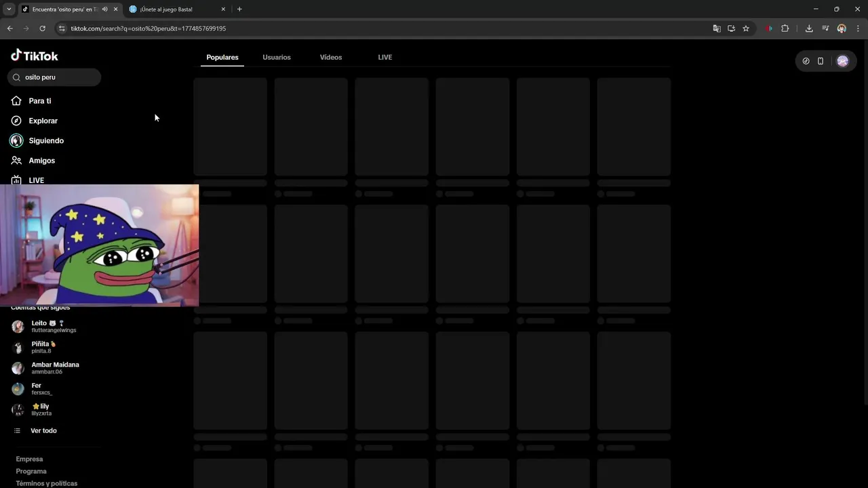The image size is (868, 488).
Task: Mute the TikTok tab audio icon
Action: click(x=104, y=9)
